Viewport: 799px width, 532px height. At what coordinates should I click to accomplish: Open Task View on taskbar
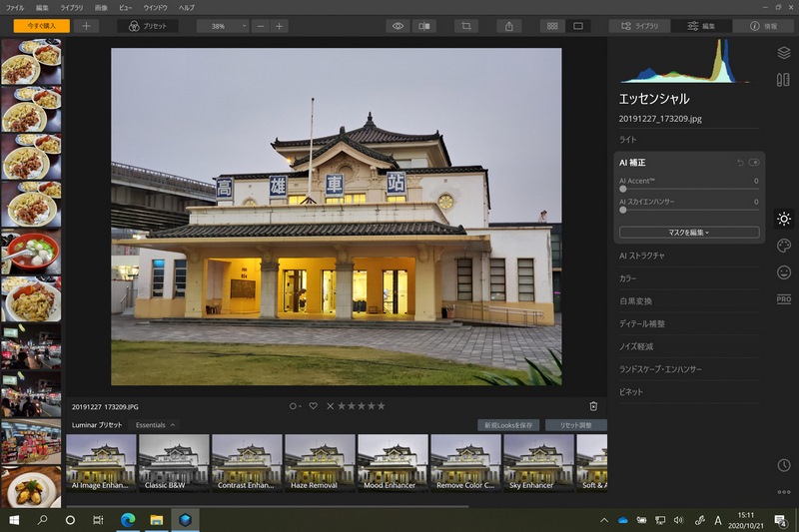98,520
